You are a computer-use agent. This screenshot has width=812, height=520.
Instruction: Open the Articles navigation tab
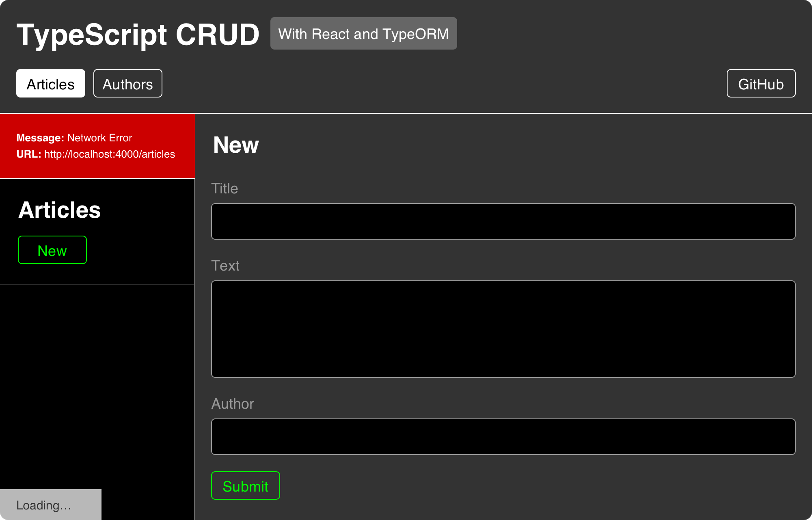(x=51, y=83)
